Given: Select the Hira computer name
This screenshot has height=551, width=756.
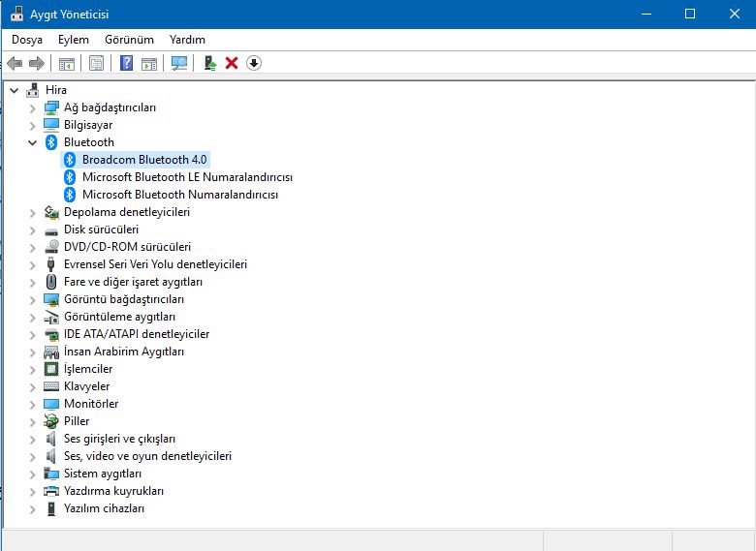Looking at the screenshot, I should pos(56,90).
